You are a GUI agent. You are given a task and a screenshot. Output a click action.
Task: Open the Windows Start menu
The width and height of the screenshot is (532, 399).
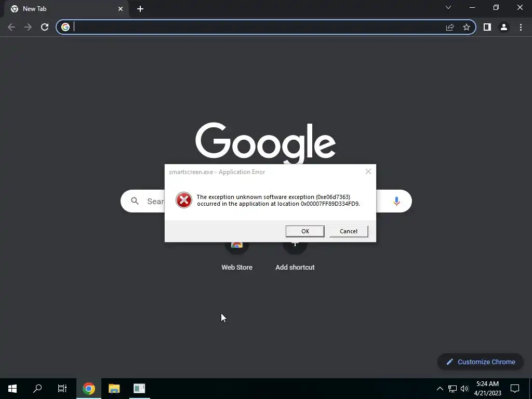12,389
